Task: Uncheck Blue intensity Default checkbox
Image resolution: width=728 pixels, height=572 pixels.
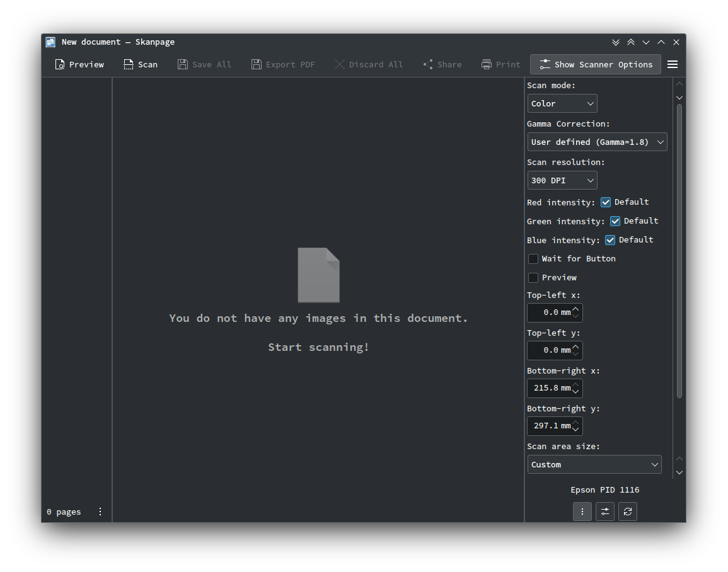Action: tap(610, 240)
